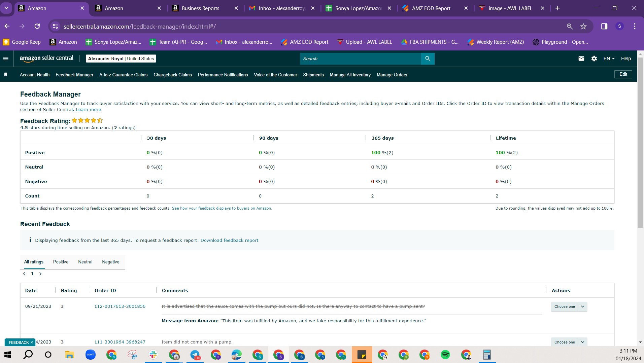The width and height of the screenshot is (644, 363).
Task: Expand the EN language dropdown
Action: point(609,59)
